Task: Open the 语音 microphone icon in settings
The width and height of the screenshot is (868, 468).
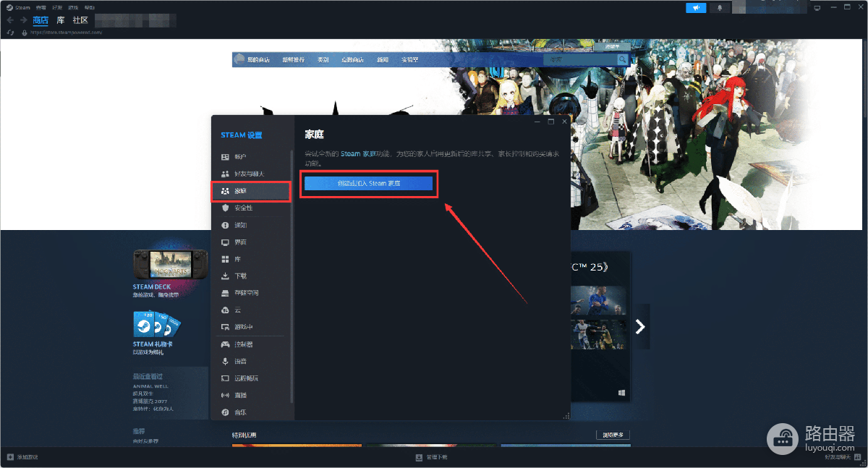Action: point(225,361)
